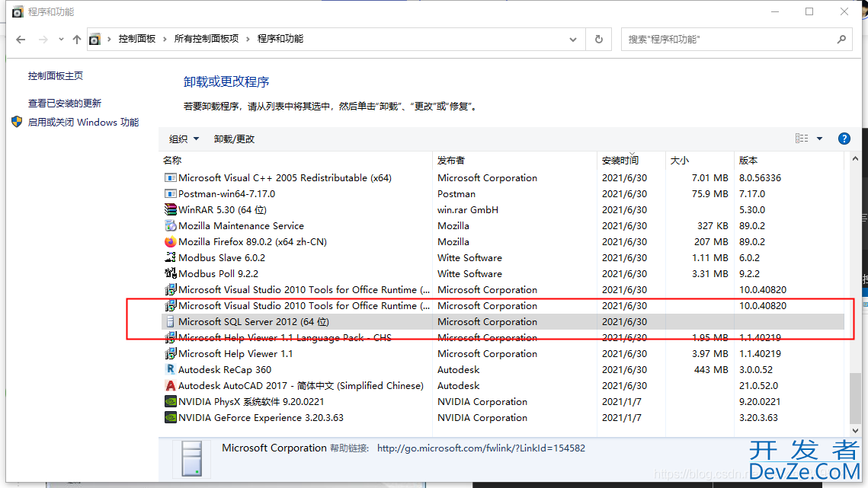The width and height of the screenshot is (868, 488).
Task: Click the Mozilla Firefox 89.0.2 icon
Action: (171, 242)
